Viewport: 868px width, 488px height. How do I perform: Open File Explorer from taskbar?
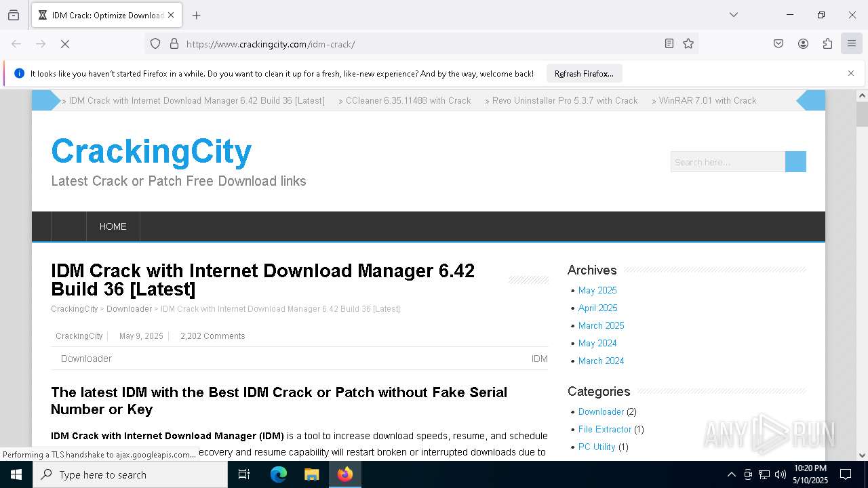311,474
